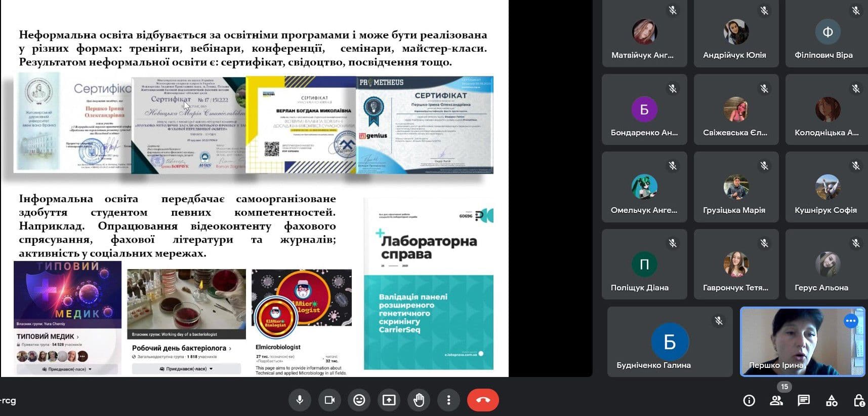Click ТИПОВИЙ МЕДИК group link in slide

pyautogui.click(x=48, y=336)
